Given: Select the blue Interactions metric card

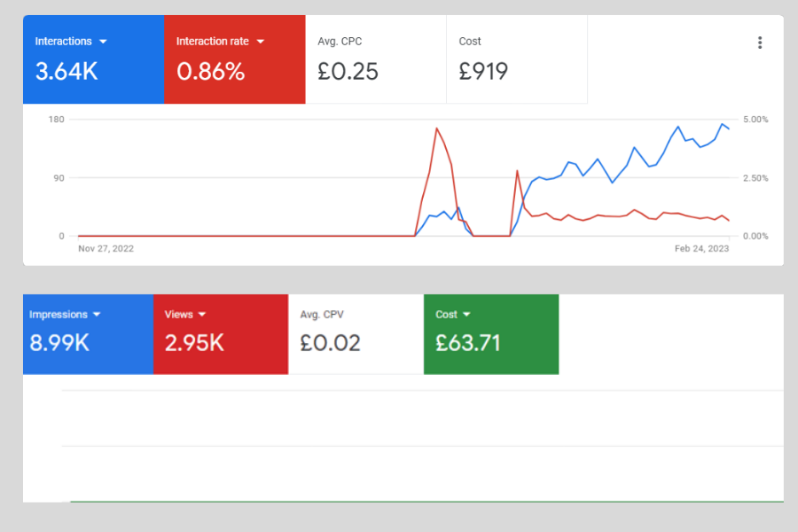Looking at the screenshot, I should pyautogui.click(x=93, y=59).
